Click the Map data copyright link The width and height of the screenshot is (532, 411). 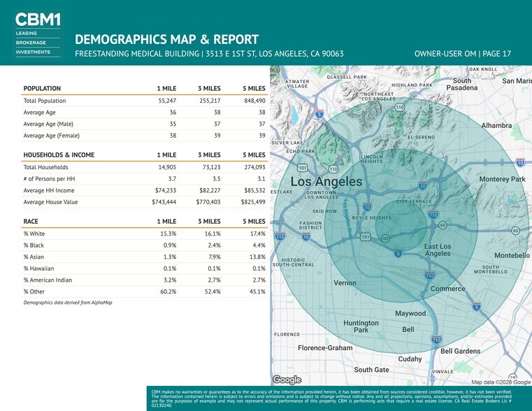(501, 382)
